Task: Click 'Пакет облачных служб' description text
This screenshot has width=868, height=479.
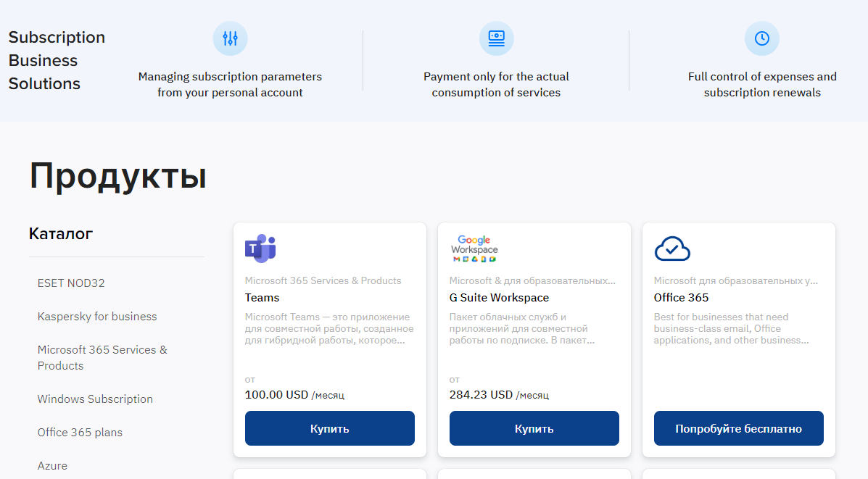Action: point(521,328)
